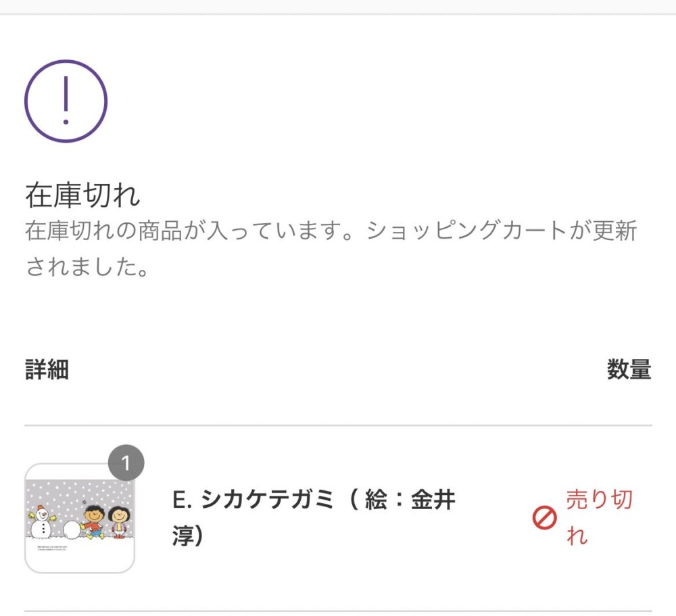Click the snowman in the product image

(41, 521)
